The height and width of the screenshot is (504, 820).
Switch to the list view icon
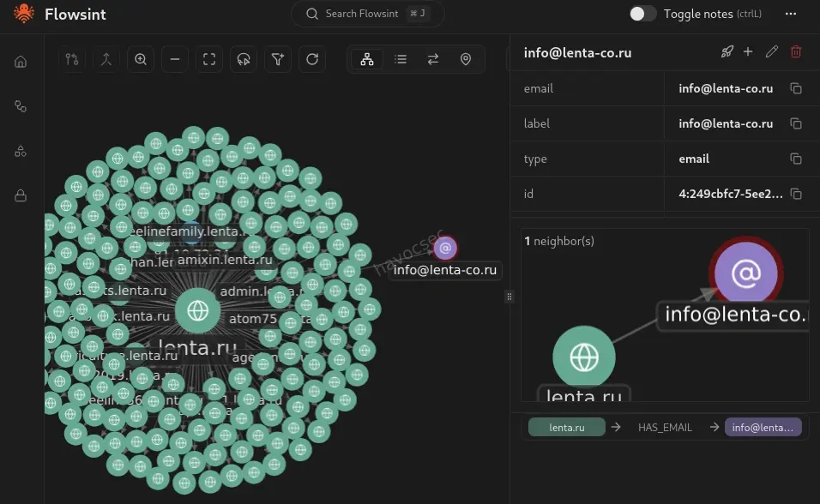point(400,59)
